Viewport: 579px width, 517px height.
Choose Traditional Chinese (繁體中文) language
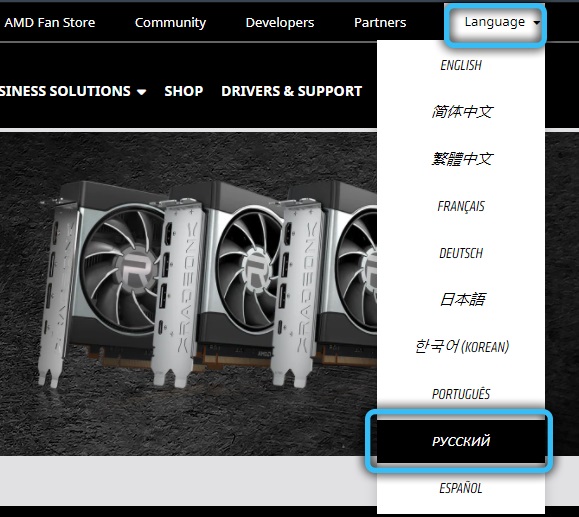tap(461, 158)
